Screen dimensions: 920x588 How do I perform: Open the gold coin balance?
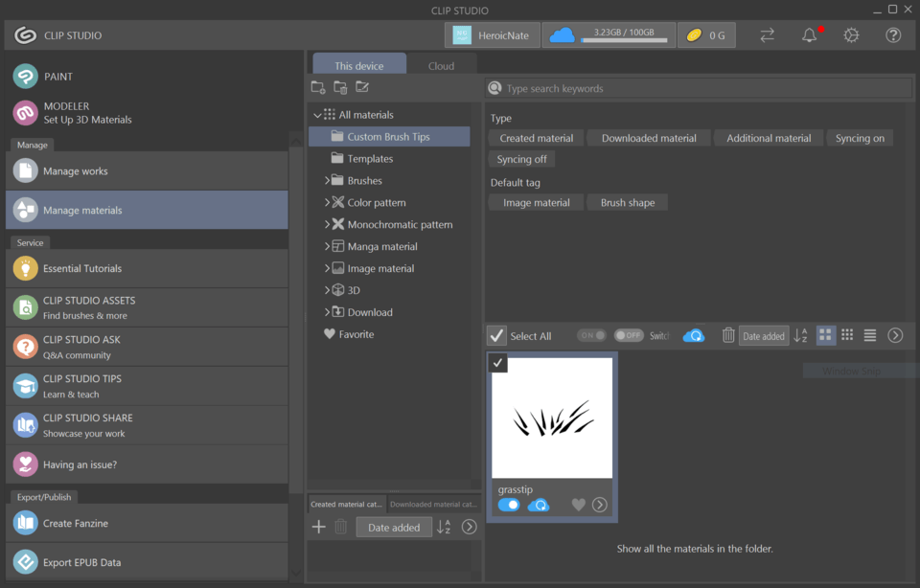706,35
